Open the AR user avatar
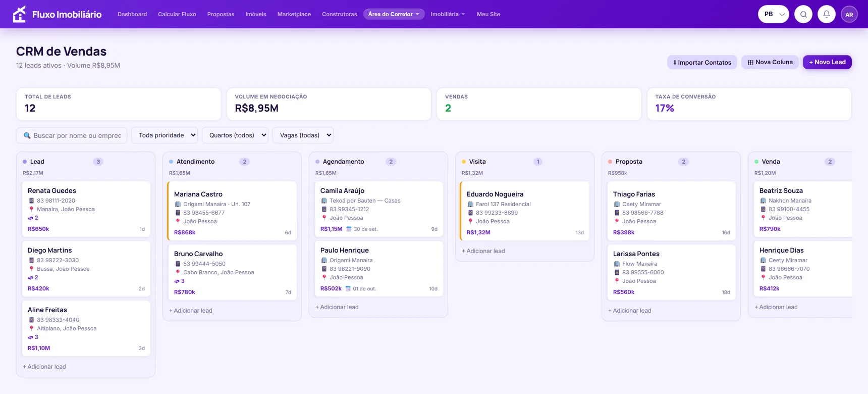Screen dimensions: 868x394 849,14
